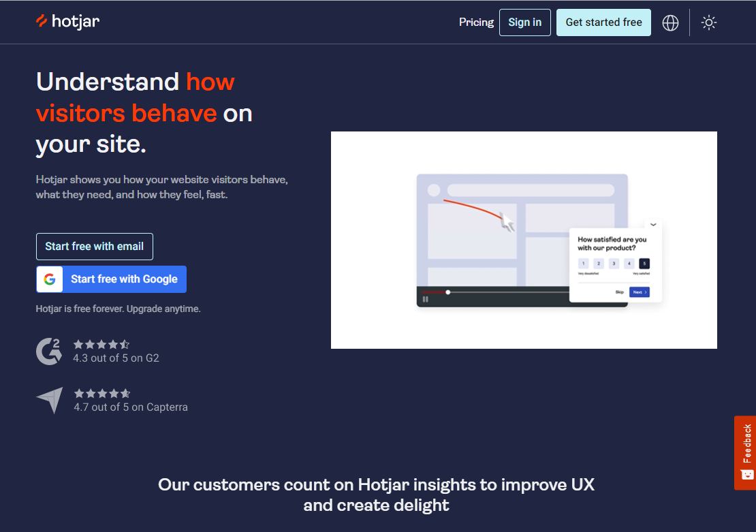This screenshot has width=756, height=532.
Task: Click the Google G icon
Action: tap(50, 279)
